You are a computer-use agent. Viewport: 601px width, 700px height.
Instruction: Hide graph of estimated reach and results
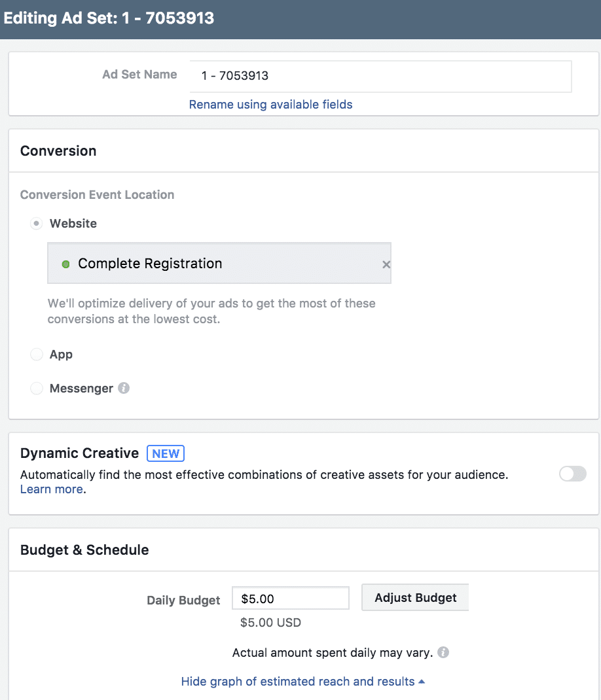tap(298, 682)
